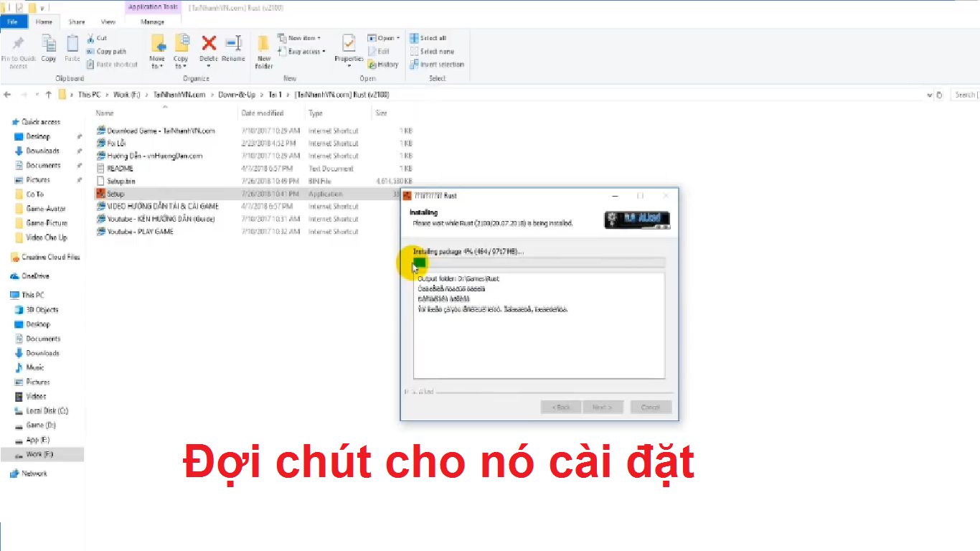
Task: Click Invert selection in the ribbon
Action: click(x=433, y=64)
